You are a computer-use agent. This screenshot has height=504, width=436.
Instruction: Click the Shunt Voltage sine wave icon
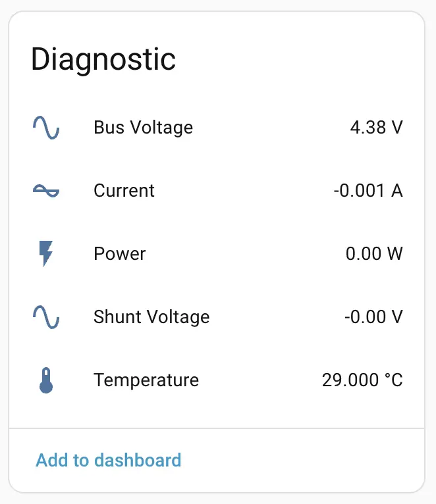[x=46, y=317]
